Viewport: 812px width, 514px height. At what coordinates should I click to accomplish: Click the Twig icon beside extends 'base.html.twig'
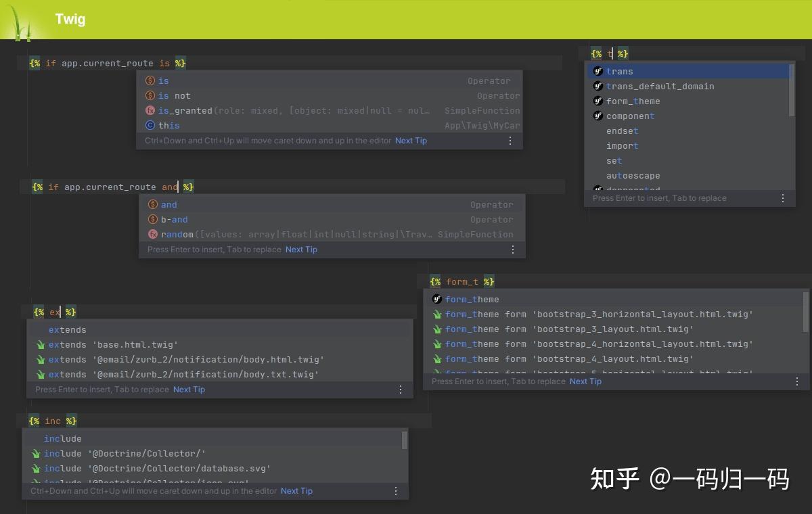pos(41,345)
